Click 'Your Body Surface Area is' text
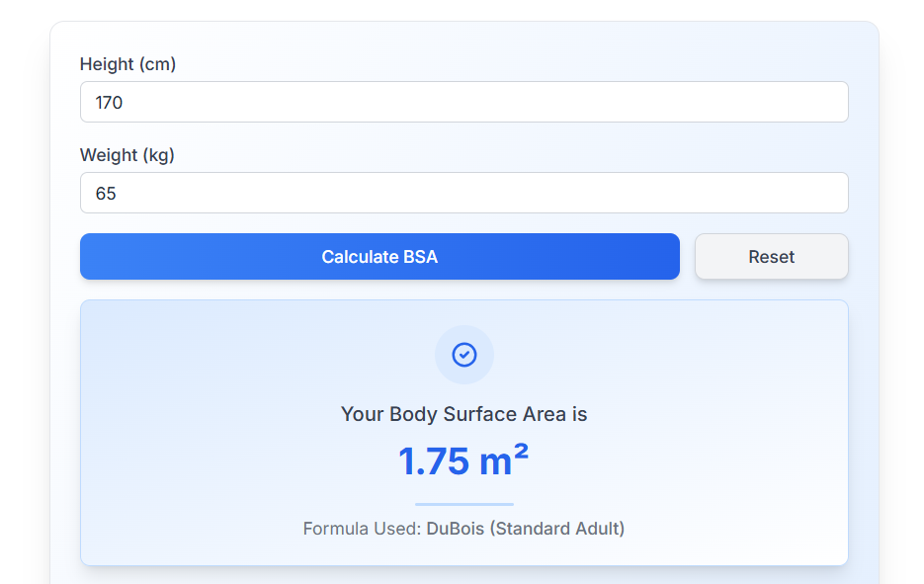The width and height of the screenshot is (924, 584). 463,414
